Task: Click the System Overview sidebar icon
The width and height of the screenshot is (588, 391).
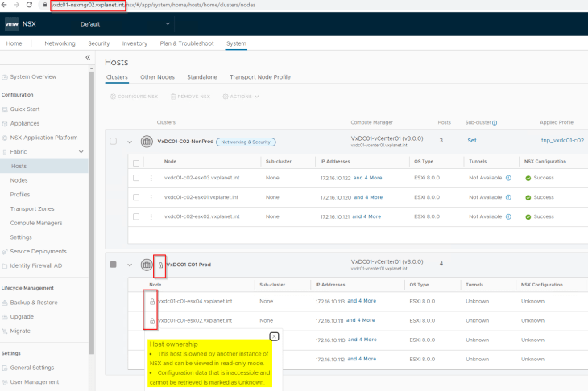Action: tap(5, 76)
